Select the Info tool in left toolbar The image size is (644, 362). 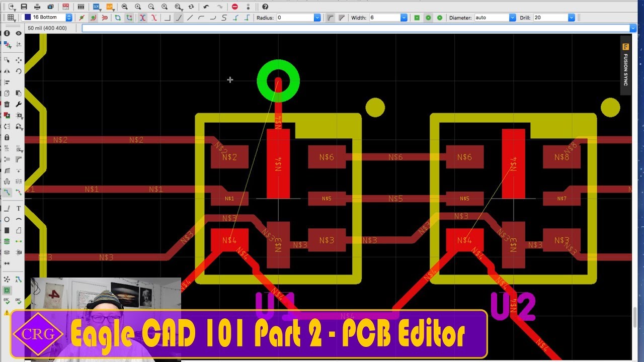7,33
